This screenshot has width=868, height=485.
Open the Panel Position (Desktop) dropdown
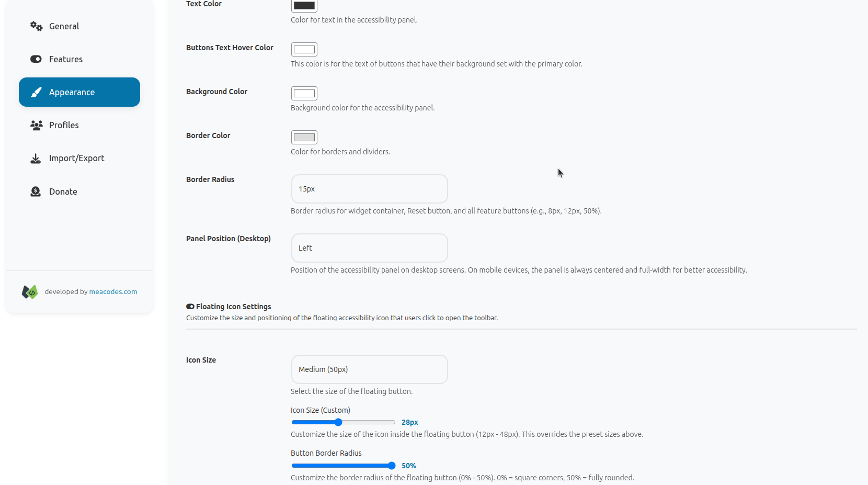pyautogui.click(x=369, y=248)
